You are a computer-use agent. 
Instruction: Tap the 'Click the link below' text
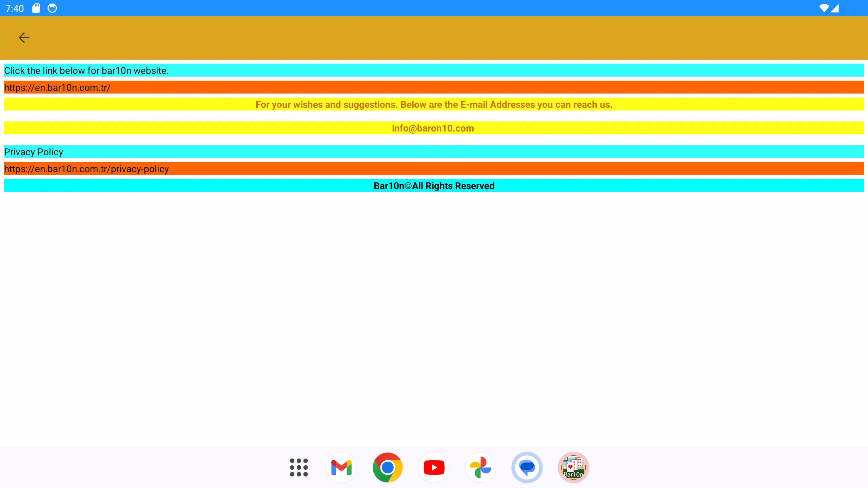(86, 70)
